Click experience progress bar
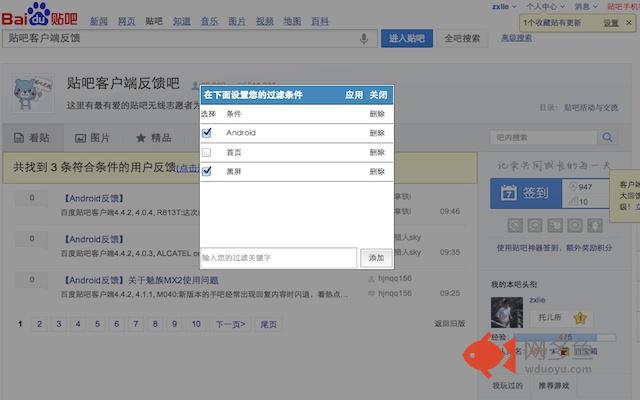The width and height of the screenshot is (640, 400). [565, 338]
